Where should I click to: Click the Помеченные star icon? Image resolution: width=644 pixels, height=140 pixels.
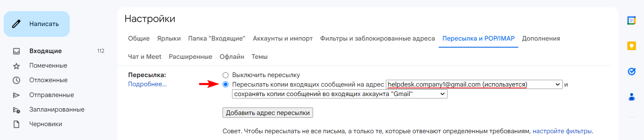[16, 66]
